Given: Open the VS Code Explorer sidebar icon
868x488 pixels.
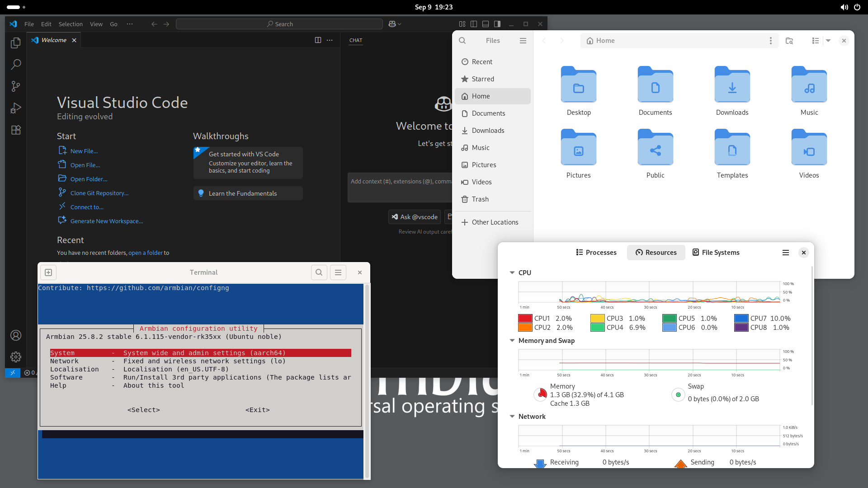Looking at the screenshot, I should click(x=16, y=42).
